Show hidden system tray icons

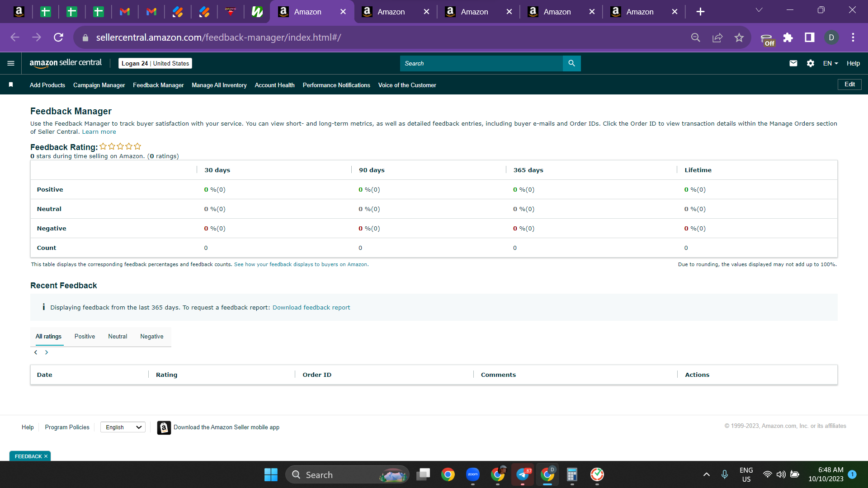(707, 474)
